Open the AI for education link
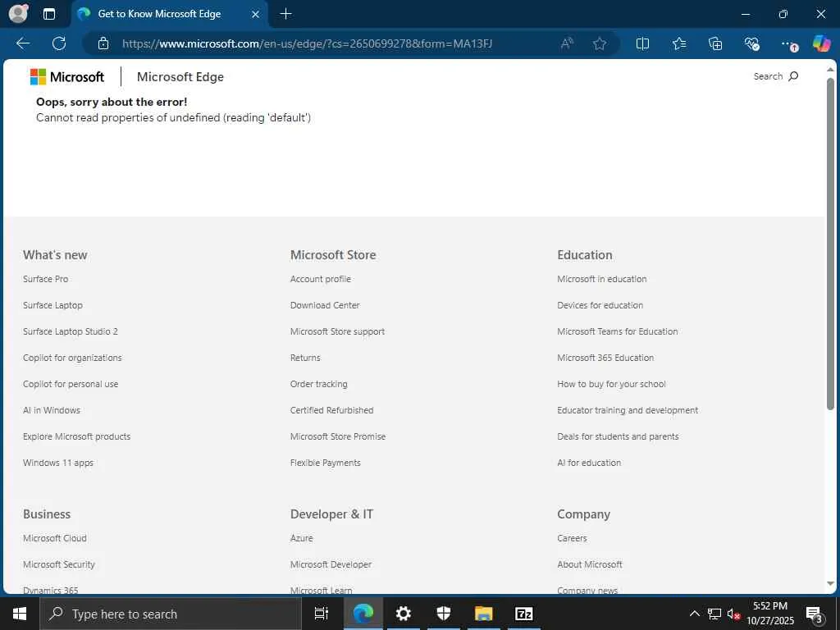 [589, 463]
